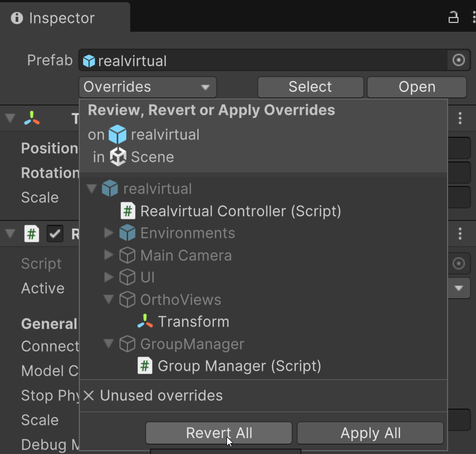Open the Transform component options menu

pyautogui.click(x=460, y=118)
